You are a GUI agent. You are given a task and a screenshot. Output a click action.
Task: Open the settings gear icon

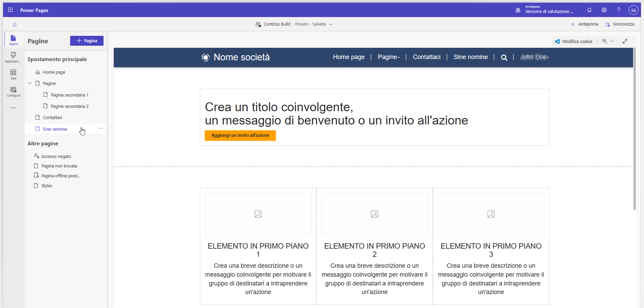[x=604, y=10]
